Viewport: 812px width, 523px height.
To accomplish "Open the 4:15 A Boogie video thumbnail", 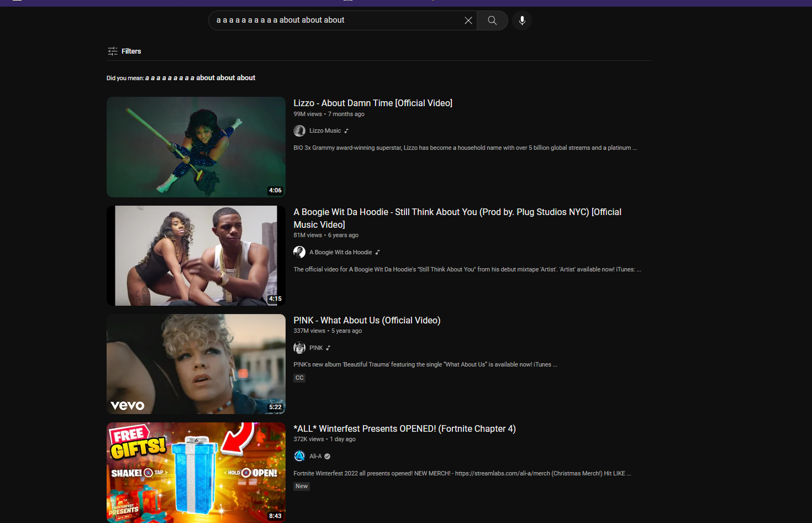I will 196,255.
